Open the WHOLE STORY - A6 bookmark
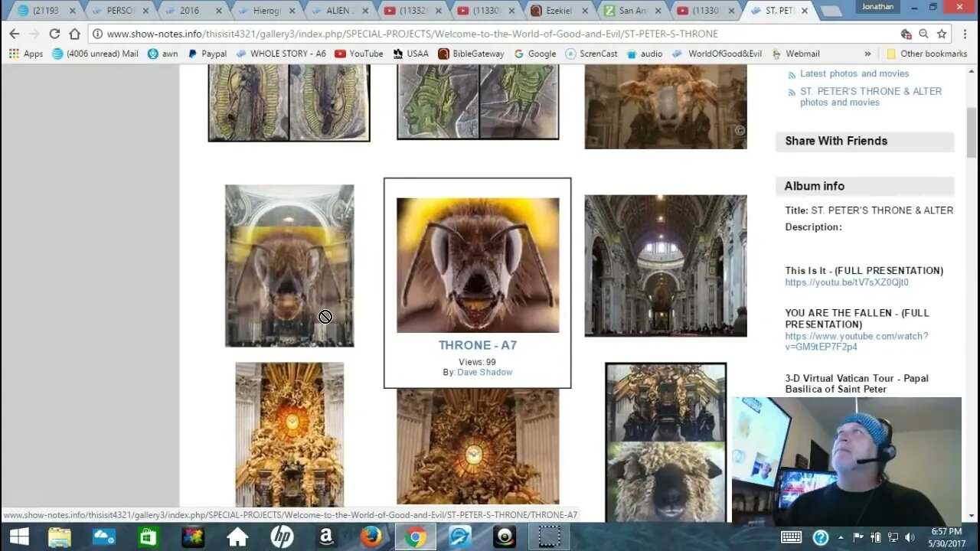 tap(280, 54)
